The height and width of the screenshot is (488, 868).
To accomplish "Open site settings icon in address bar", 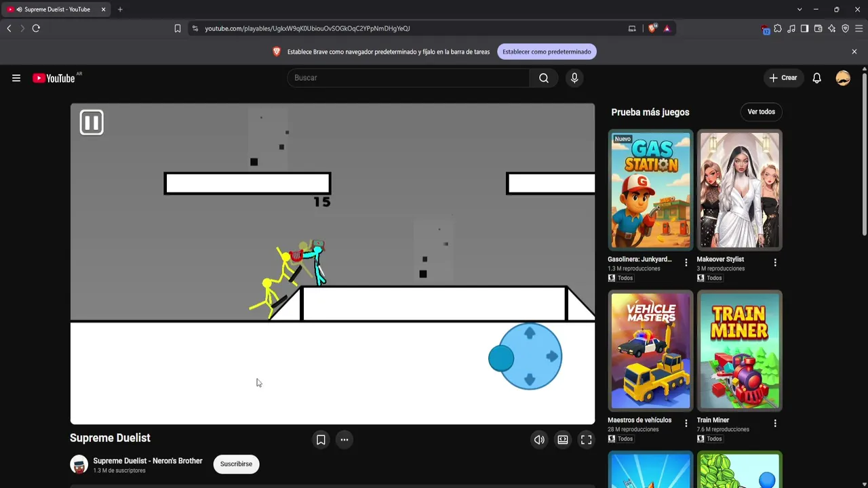I will 195,28.
